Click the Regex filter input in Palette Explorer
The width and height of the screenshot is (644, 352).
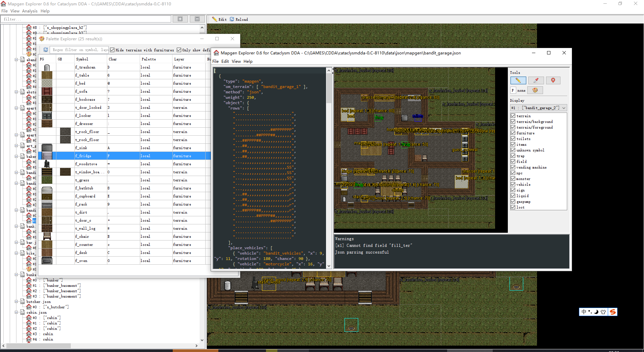tap(80, 50)
